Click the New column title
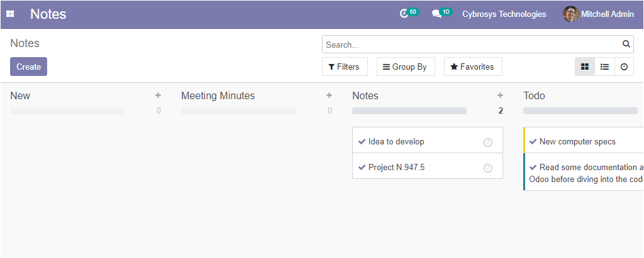This screenshot has width=644, height=258. coord(20,95)
